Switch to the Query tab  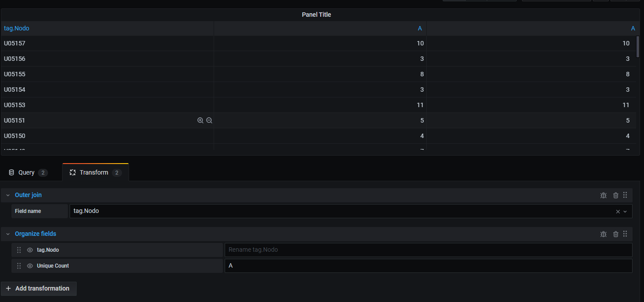point(29,172)
